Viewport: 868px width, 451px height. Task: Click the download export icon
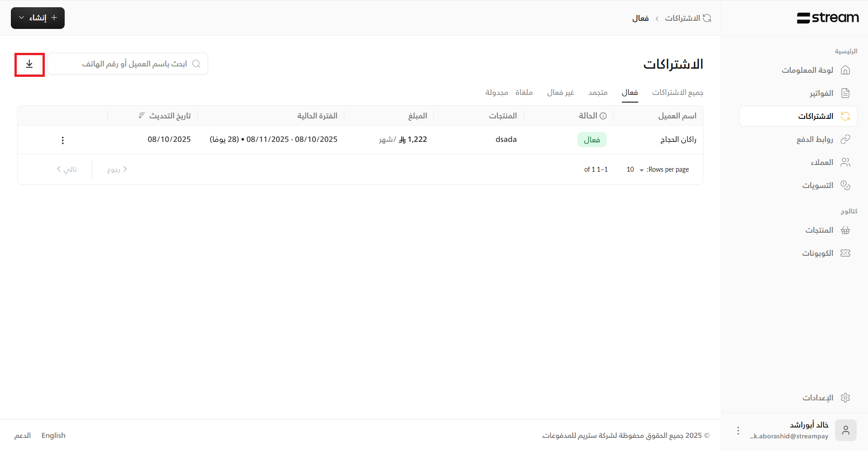(x=29, y=64)
